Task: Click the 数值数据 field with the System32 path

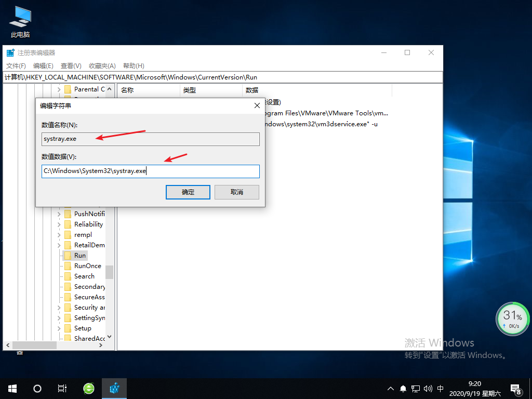Action: 150,171
